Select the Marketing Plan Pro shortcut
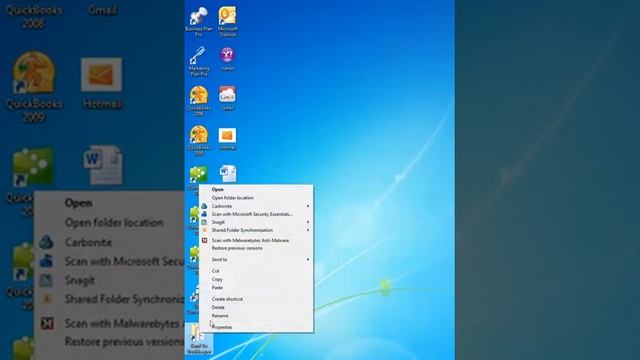 (199, 61)
